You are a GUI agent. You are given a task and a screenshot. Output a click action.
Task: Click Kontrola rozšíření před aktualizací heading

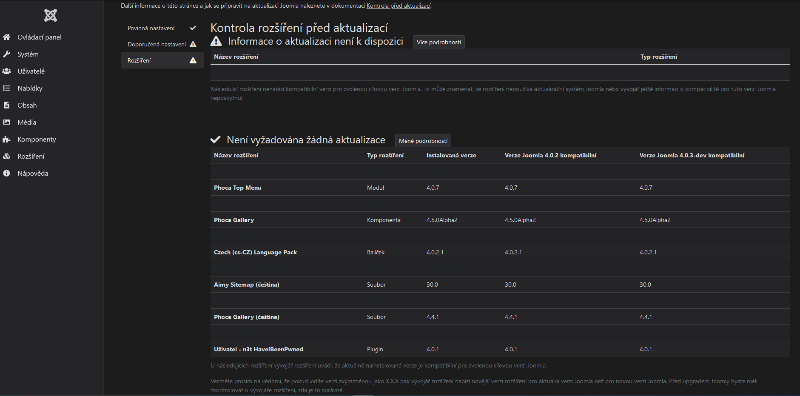299,28
